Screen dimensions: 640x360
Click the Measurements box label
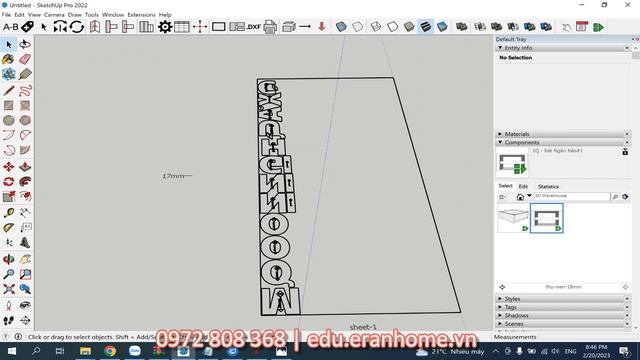click(x=515, y=337)
